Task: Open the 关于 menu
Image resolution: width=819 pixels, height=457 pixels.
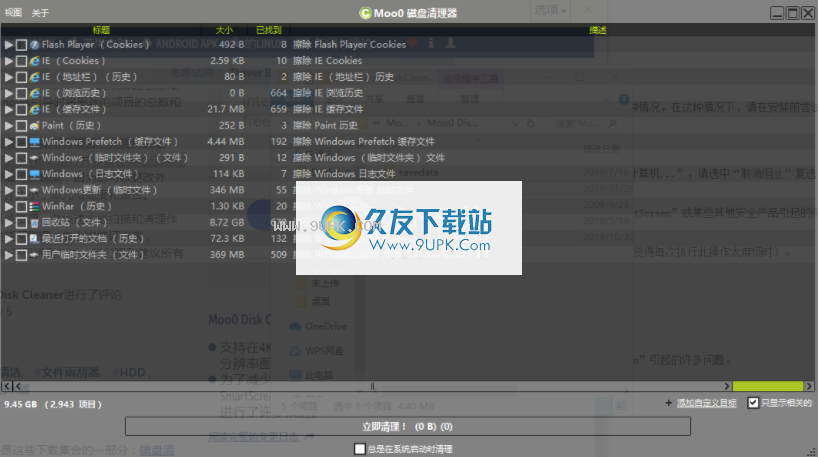Action: [40, 13]
